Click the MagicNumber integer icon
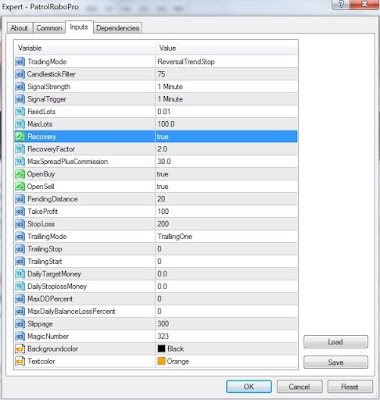Image resolution: width=380 pixels, height=400 pixels. click(20, 336)
